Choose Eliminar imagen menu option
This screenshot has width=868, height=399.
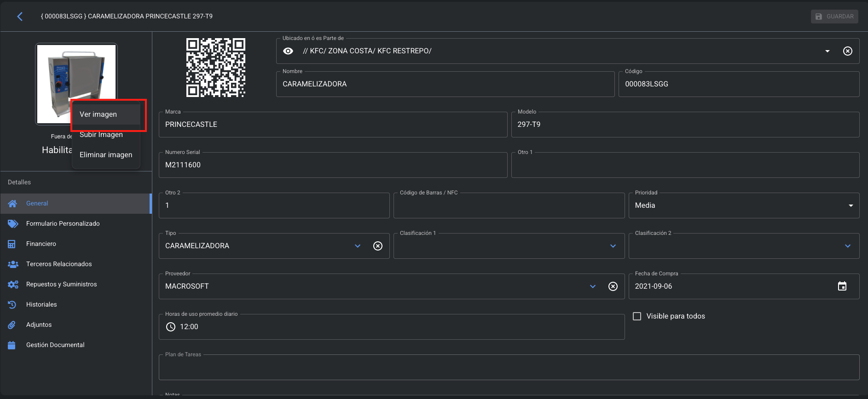[x=106, y=155]
